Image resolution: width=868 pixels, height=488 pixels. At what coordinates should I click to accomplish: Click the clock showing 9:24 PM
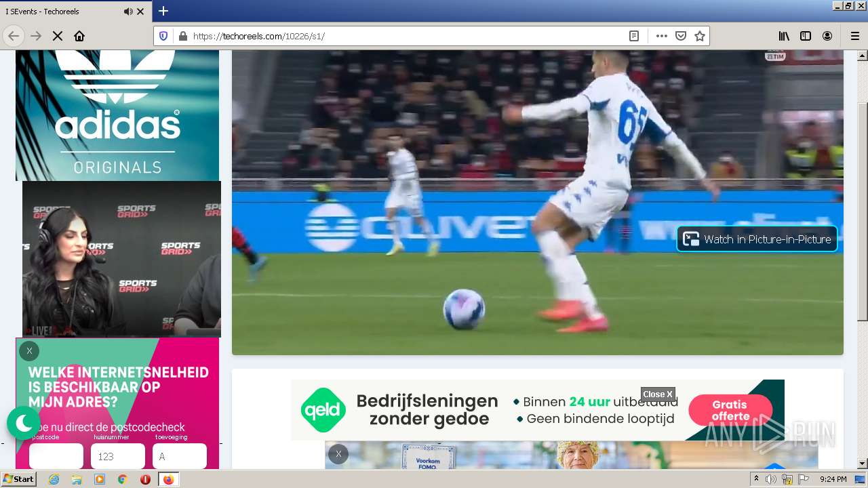click(x=833, y=479)
